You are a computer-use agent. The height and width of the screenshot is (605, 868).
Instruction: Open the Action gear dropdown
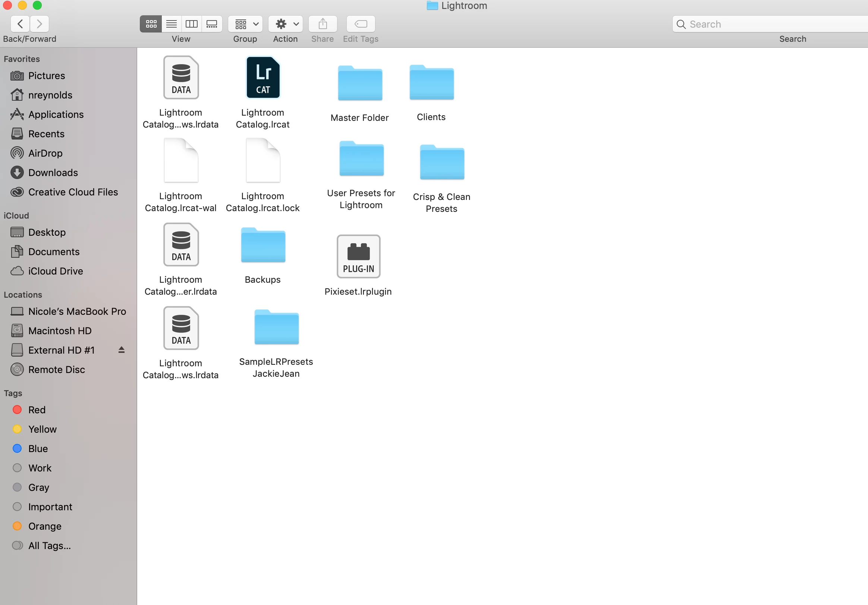286,24
